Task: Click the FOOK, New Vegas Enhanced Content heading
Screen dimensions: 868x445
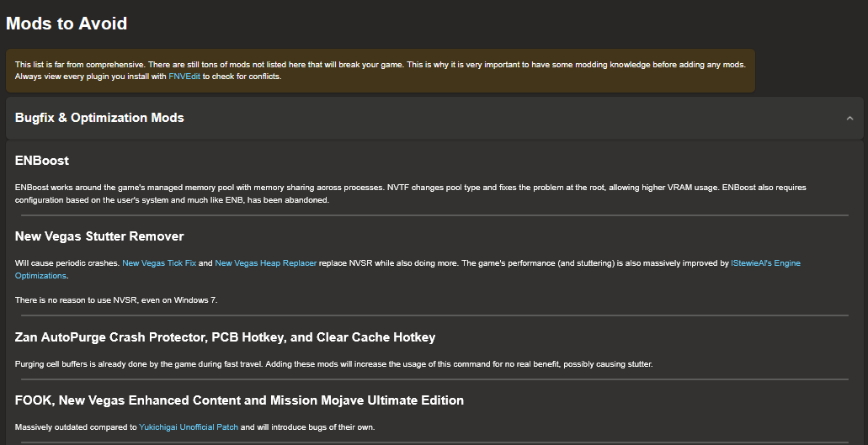Action: click(x=239, y=400)
